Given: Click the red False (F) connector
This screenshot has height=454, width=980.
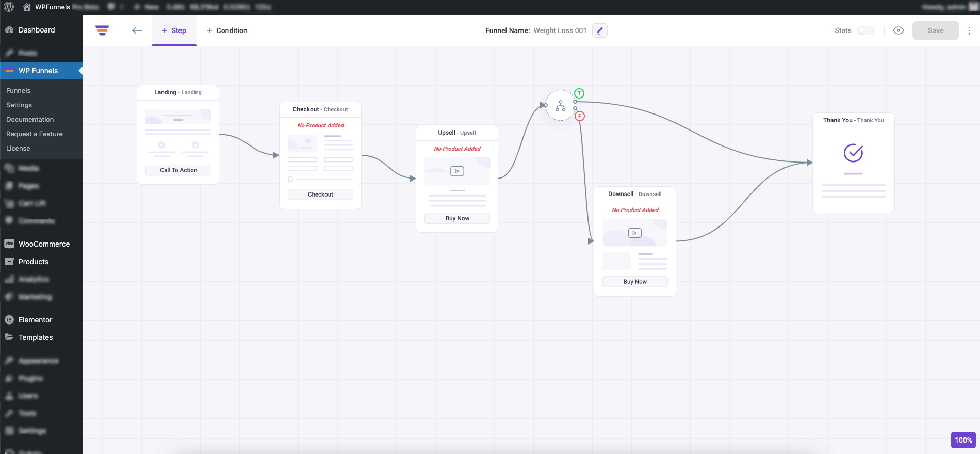Looking at the screenshot, I should [580, 116].
